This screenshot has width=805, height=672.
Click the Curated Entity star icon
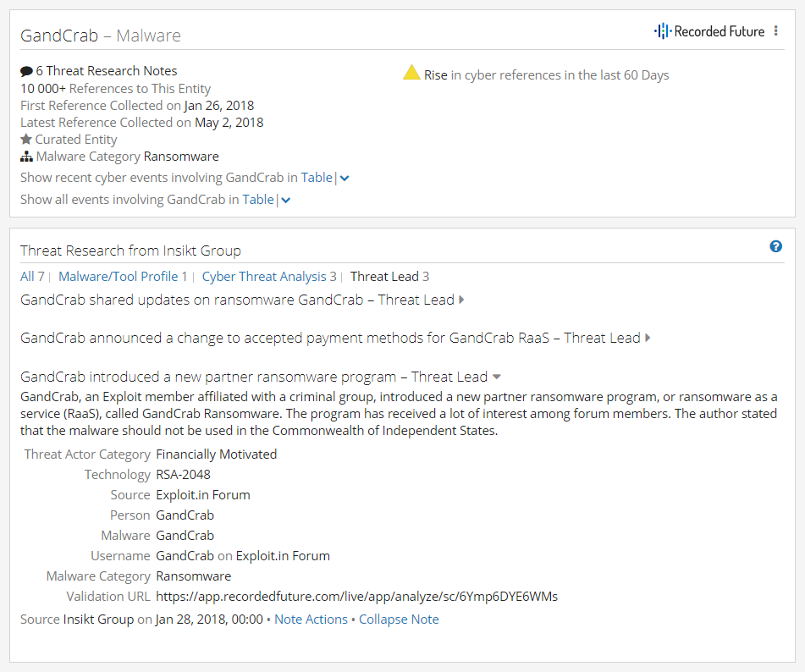point(26,139)
